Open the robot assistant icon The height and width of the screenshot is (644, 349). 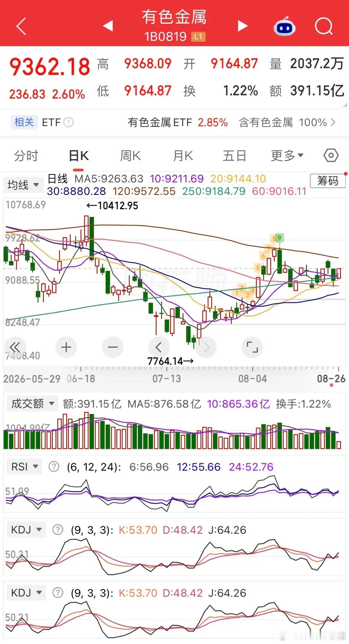pyautogui.click(x=285, y=26)
